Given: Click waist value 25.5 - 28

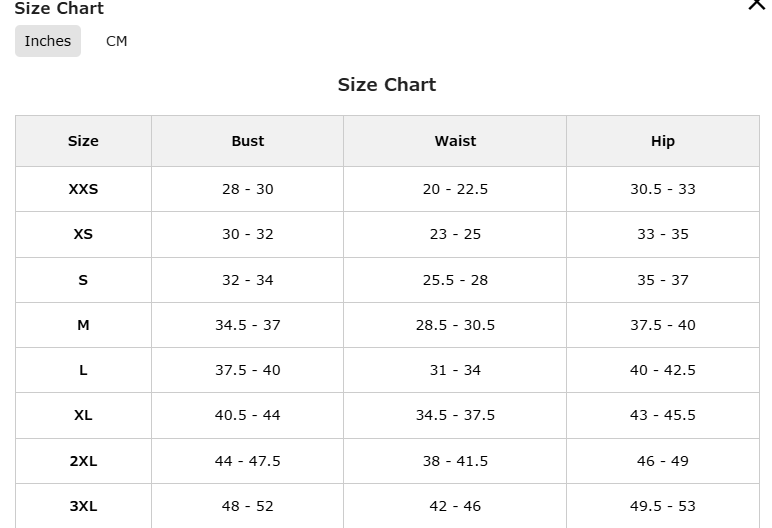Looking at the screenshot, I should (x=455, y=280).
